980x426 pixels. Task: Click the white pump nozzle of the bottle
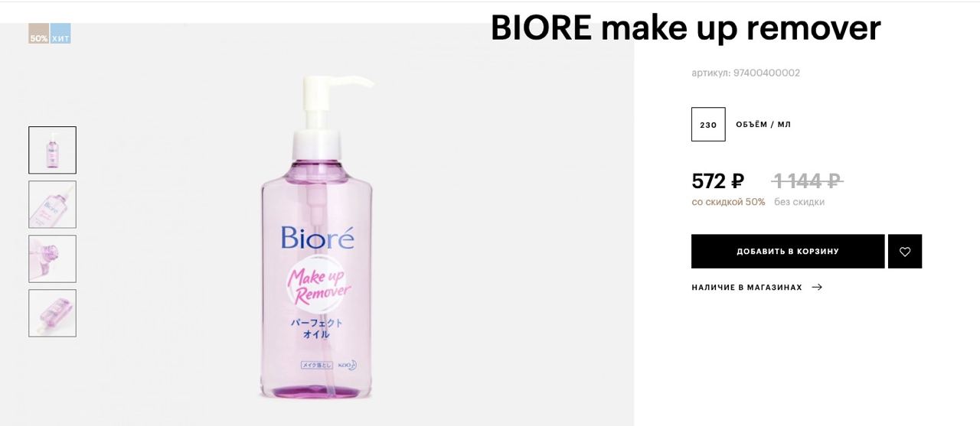coord(338,98)
